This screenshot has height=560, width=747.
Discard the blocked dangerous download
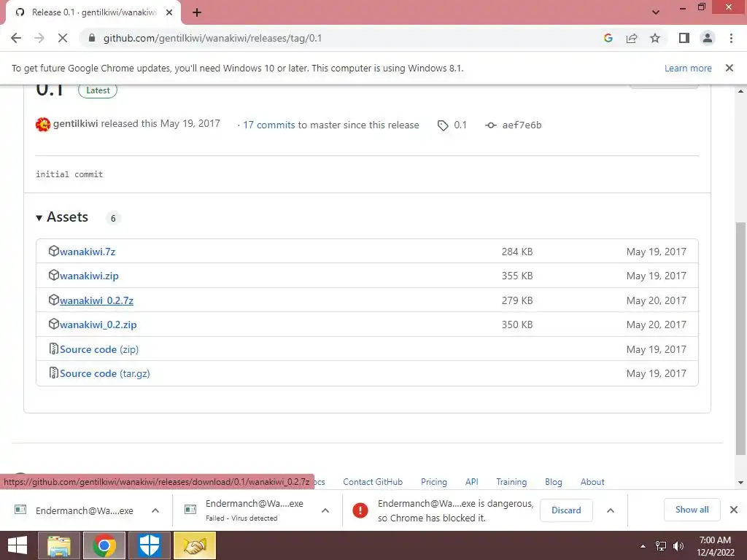(566, 510)
